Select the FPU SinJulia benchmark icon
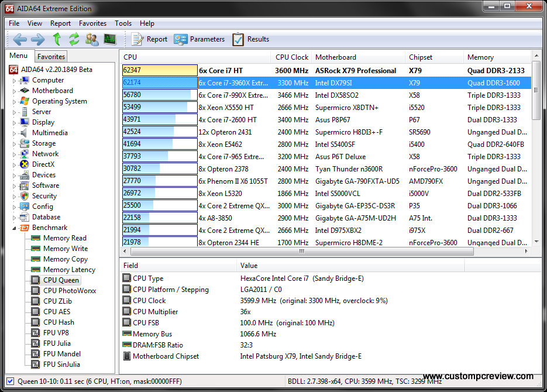Viewport: 547px width, 392px height. tap(36, 364)
